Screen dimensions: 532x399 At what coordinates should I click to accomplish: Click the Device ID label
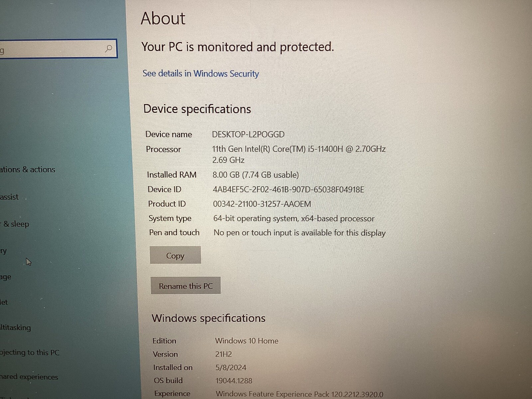(x=164, y=190)
